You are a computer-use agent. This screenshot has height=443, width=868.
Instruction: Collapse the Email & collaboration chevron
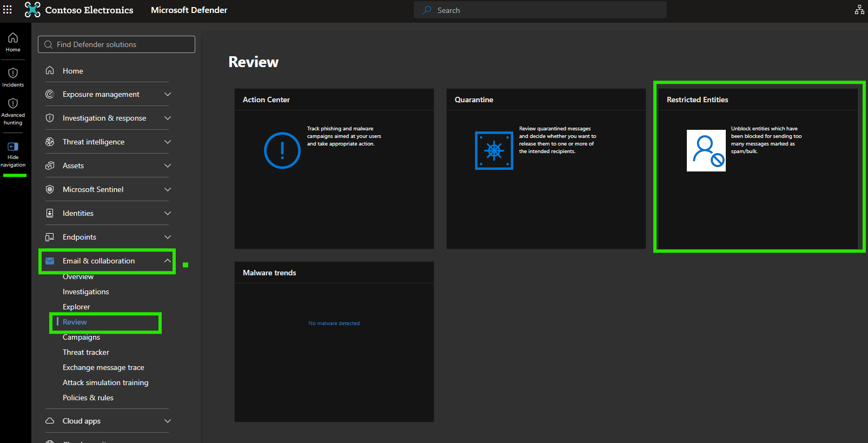pyautogui.click(x=168, y=261)
